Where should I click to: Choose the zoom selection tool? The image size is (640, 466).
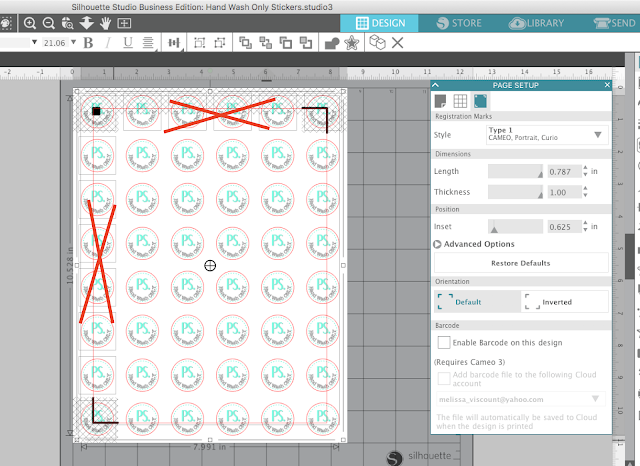tap(67, 23)
